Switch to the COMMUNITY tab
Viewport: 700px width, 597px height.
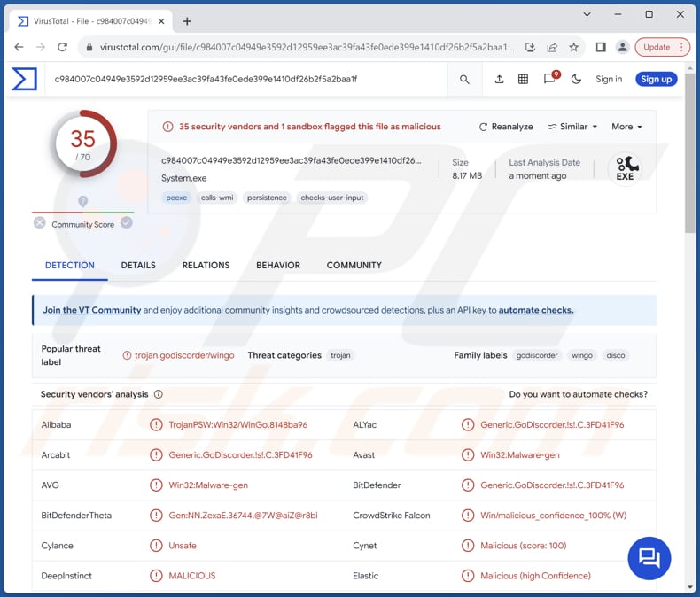(x=354, y=266)
